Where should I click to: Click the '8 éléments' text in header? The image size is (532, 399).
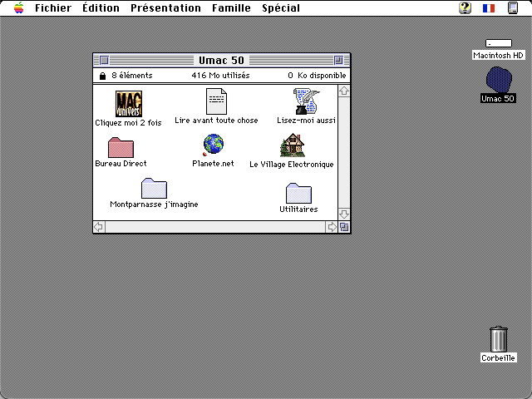(132, 76)
